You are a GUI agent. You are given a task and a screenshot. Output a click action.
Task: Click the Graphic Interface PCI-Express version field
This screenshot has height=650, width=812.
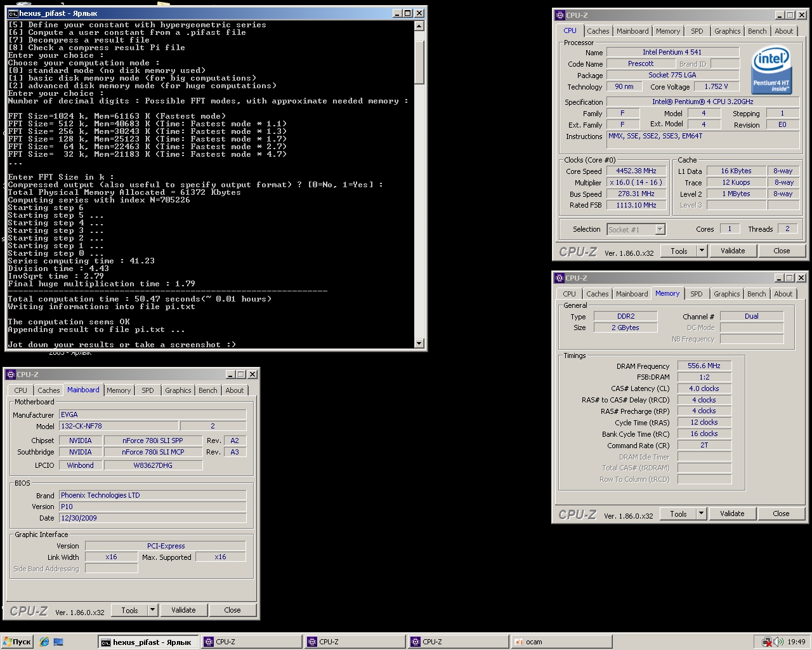click(x=165, y=546)
